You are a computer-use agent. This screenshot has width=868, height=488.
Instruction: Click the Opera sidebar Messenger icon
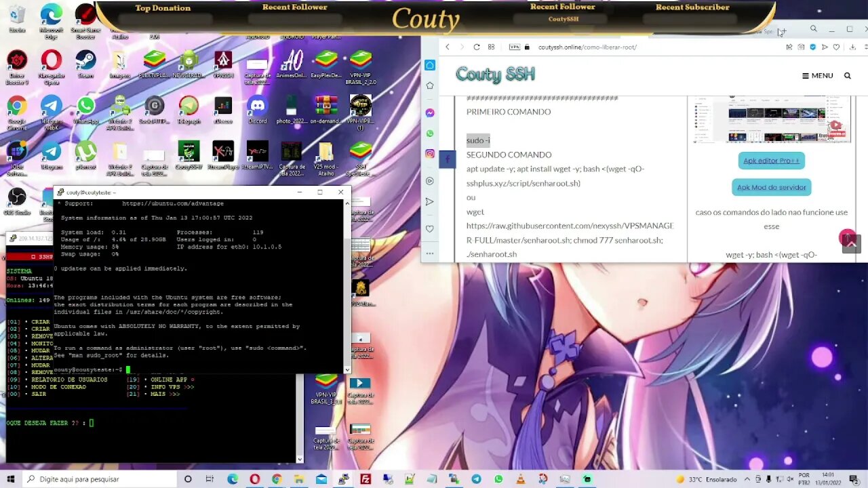coord(430,113)
